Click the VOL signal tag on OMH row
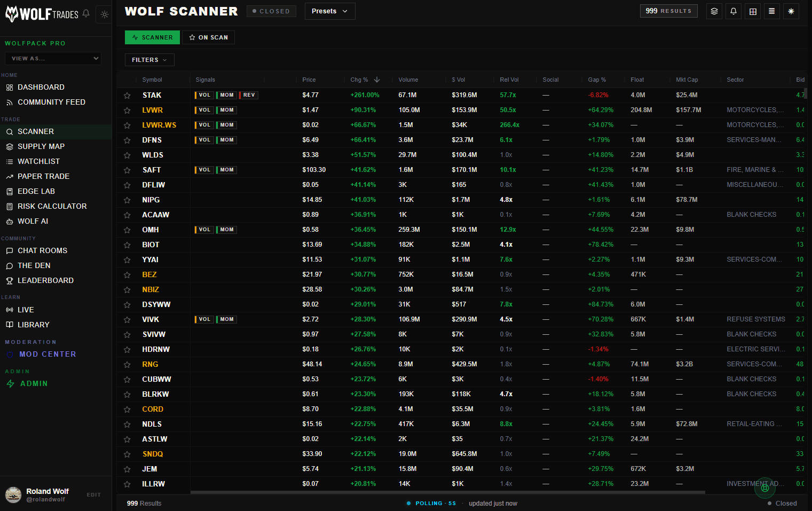Screen dimensions: 812x511 [x=204, y=230]
